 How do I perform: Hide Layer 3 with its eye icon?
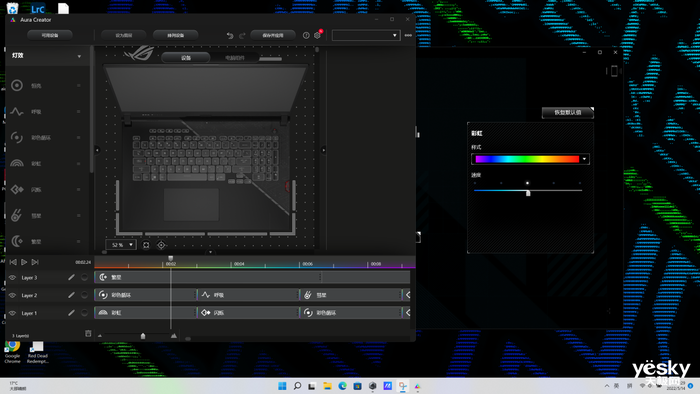tap(12, 278)
